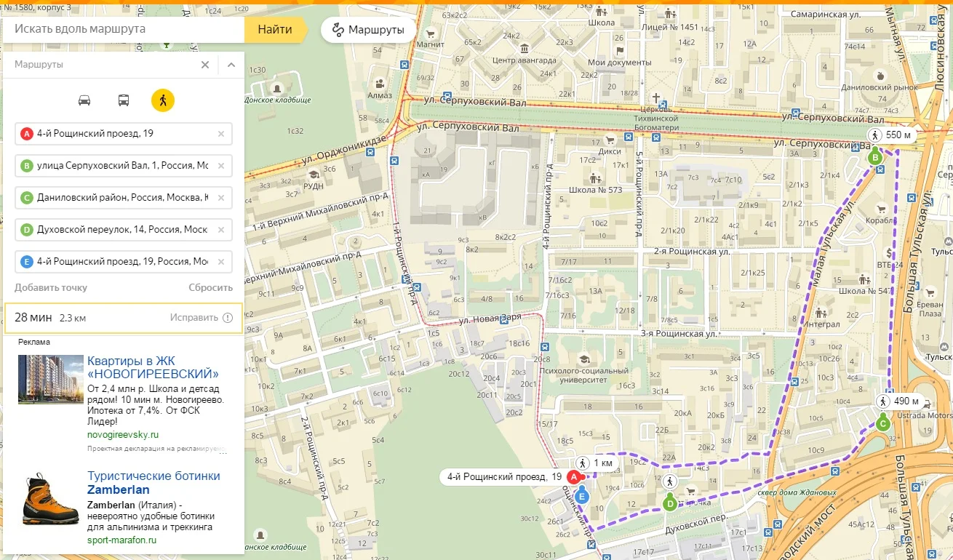Viewport: 953px width, 560px height.
Task: Click Сбросить to reset the route
Action: click(x=211, y=287)
